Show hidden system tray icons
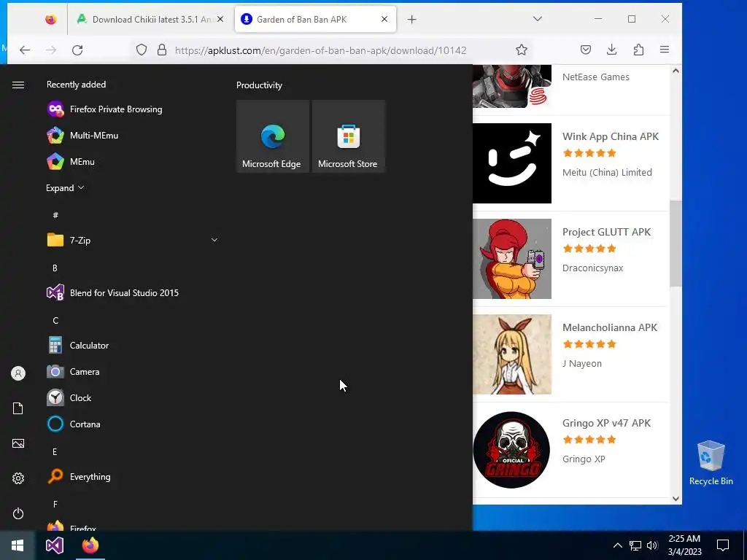 (x=617, y=545)
